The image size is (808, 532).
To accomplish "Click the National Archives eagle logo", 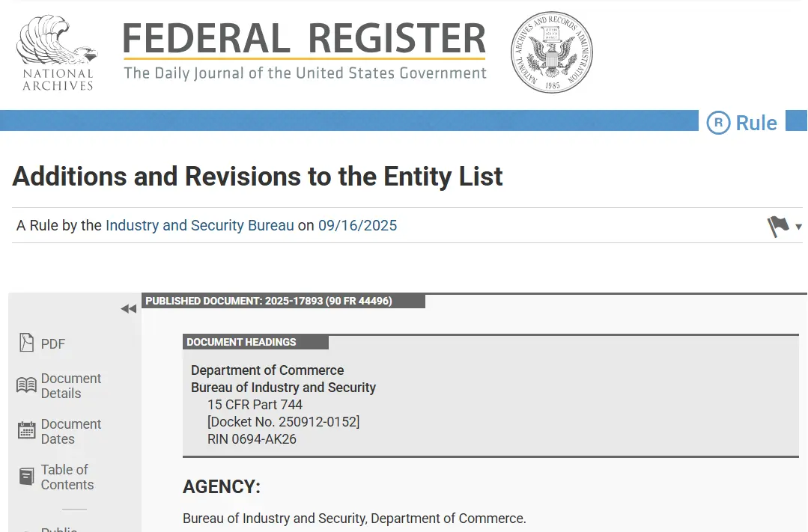I will (x=57, y=53).
